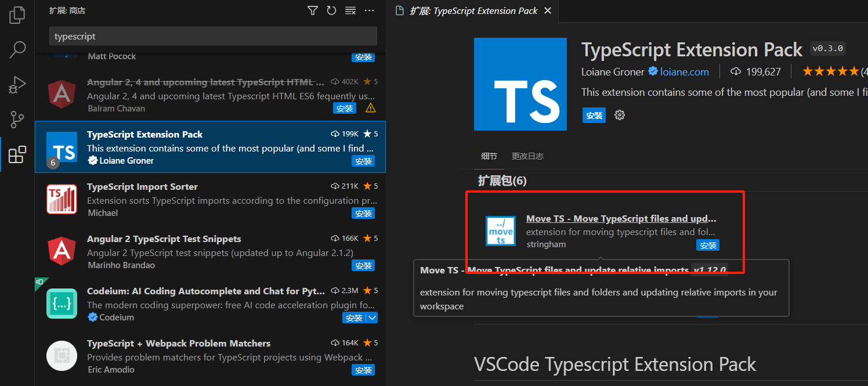Click the typescript search input field
The width and height of the screenshot is (868, 386).
[x=213, y=36]
